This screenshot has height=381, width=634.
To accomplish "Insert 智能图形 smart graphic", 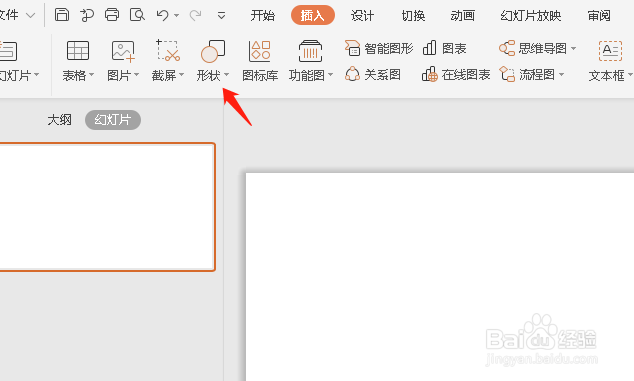I will pos(378,49).
